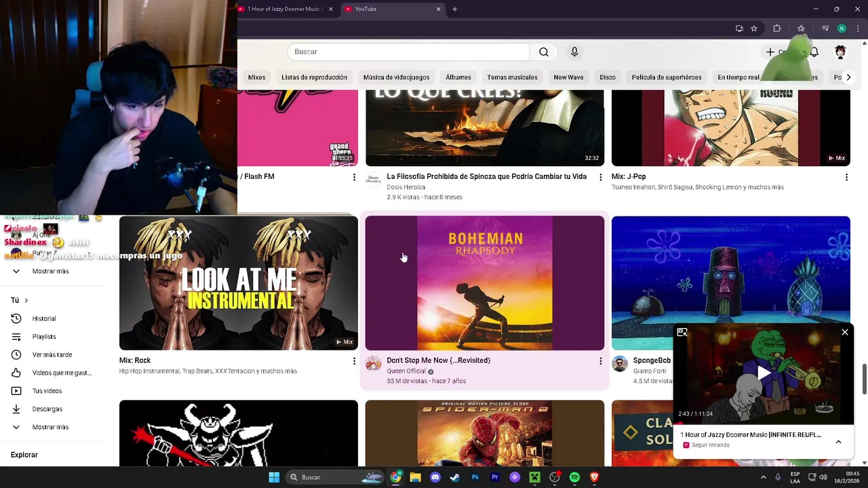Open options for La Filosofía Prohibida video
This screenshot has width=868, height=488.
coord(600,177)
